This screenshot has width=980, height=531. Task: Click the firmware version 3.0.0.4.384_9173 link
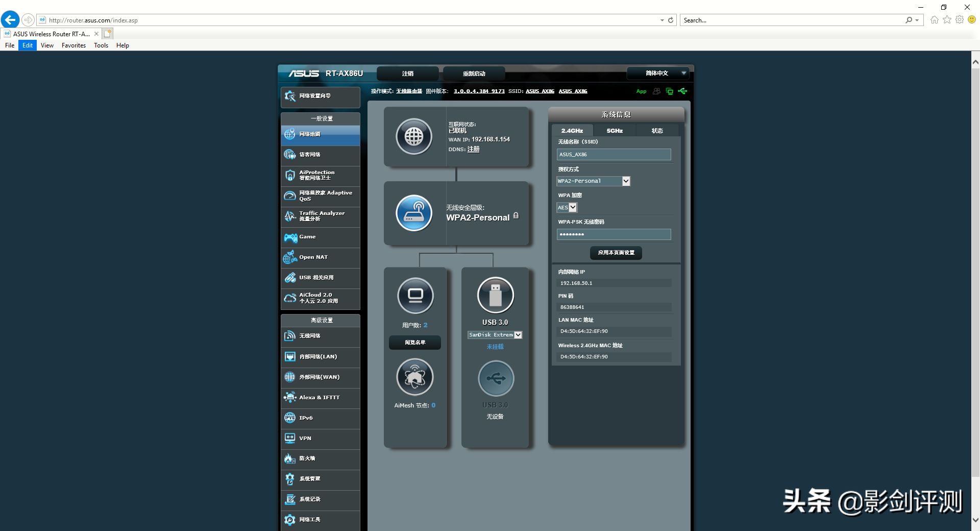[479, 91]
